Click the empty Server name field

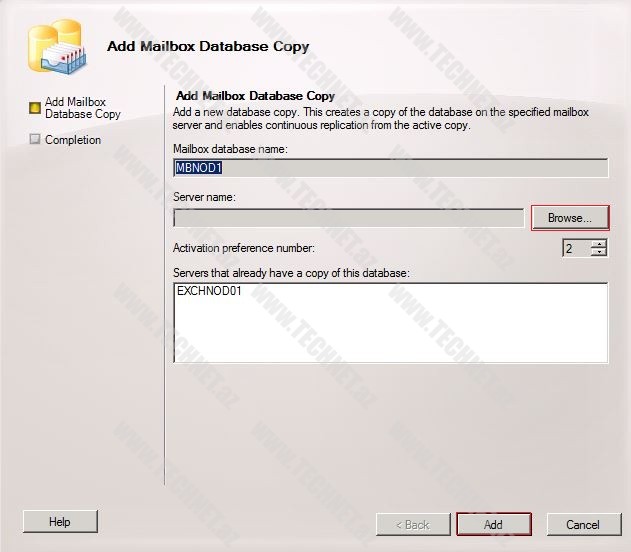(348, 218)
